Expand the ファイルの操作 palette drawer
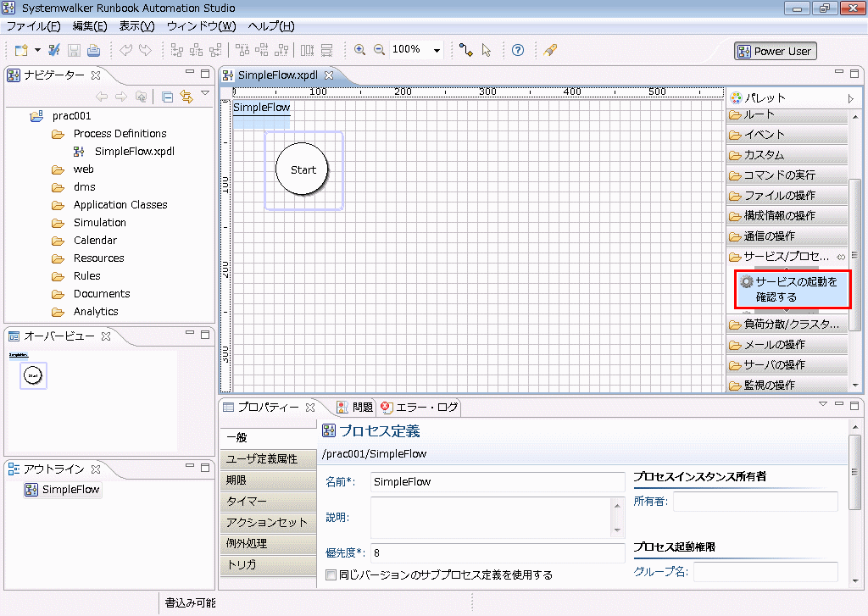The height and width of the screenshot is (616, 868). [x=787, y=196]
